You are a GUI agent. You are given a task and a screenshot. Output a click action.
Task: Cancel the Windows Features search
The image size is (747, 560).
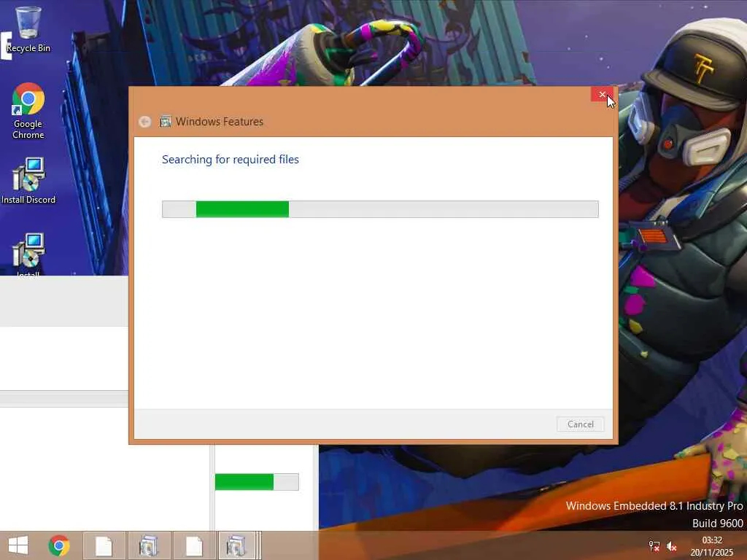click(x=580, y=424)
